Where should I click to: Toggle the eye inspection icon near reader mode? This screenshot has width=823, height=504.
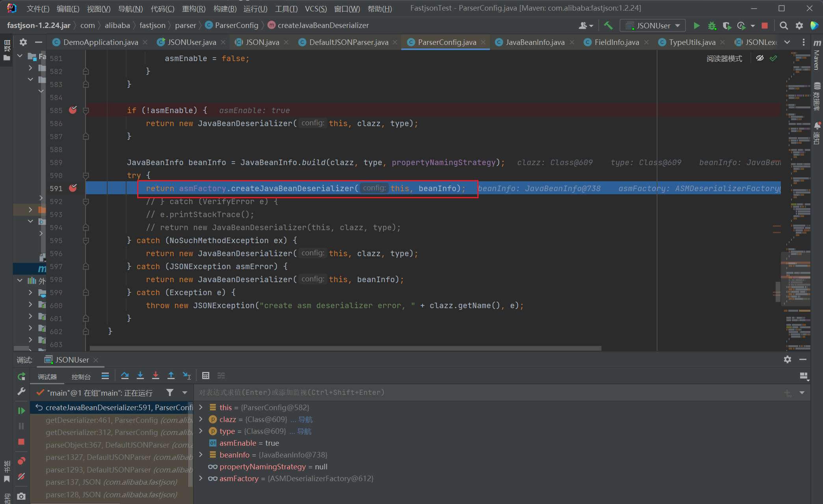click(x=760, y=58)
